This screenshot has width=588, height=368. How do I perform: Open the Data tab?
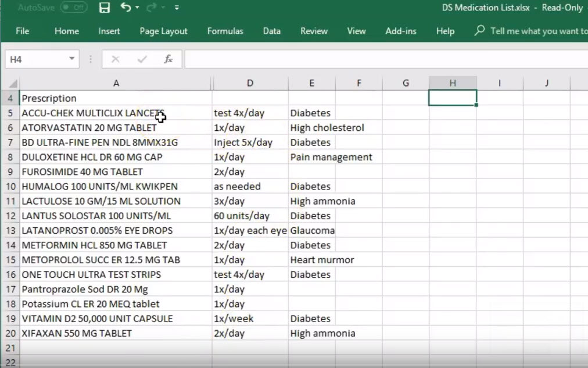pyautogui.click(x=271, y=31)
